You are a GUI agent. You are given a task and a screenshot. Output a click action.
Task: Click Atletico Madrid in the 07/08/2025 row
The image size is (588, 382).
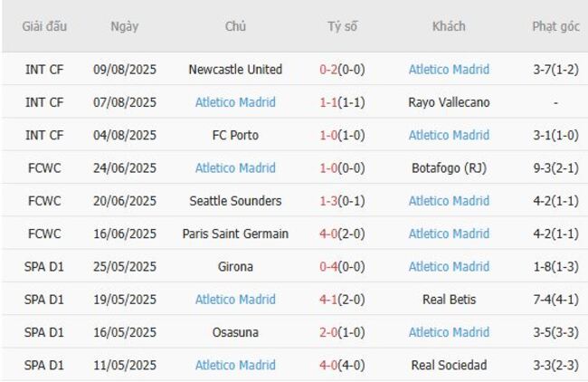click(235, 102)
